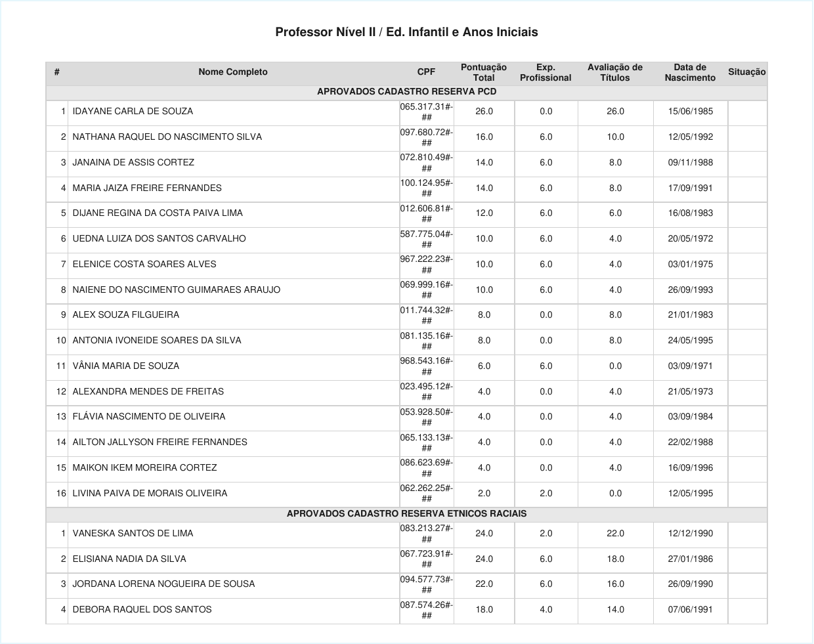Image resolution: width=814 pixels, height=644 pixels.
Task: Click birth date 21/05/1973
Action: [690, 392]
